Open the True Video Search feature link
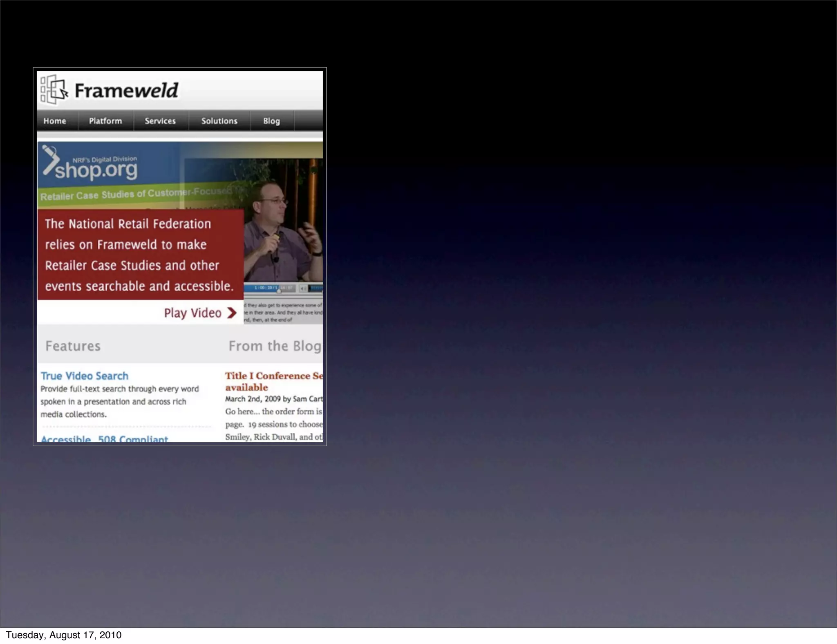837x644 pixels. 84,376
